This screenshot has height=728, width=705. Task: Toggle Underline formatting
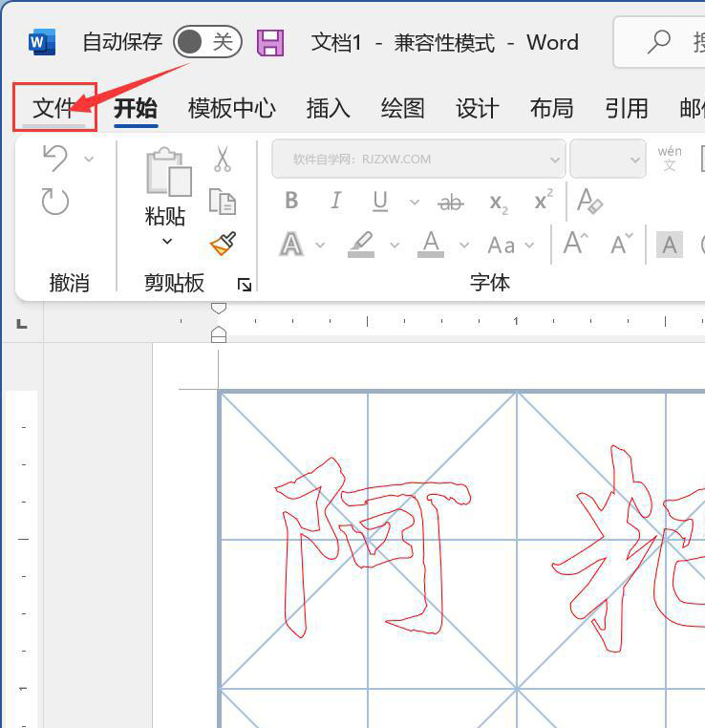click(x=380, y=201)
